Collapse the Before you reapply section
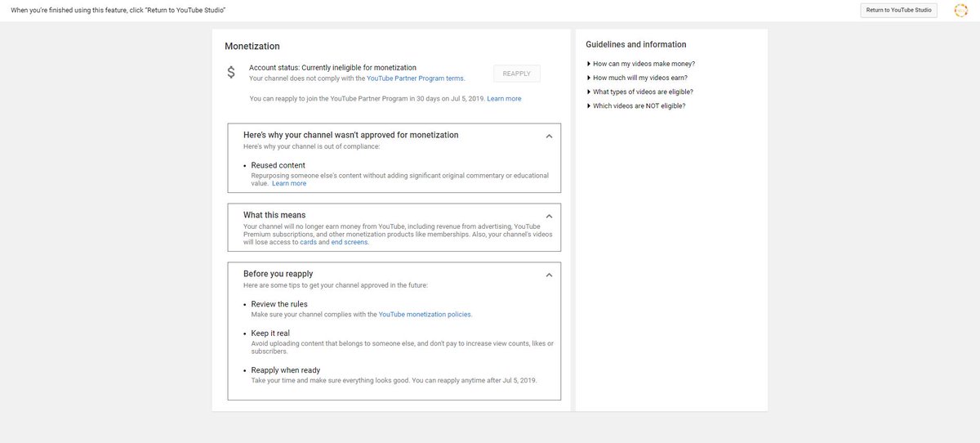Screen dimensions: 980x443 click(x=549, y=275)
